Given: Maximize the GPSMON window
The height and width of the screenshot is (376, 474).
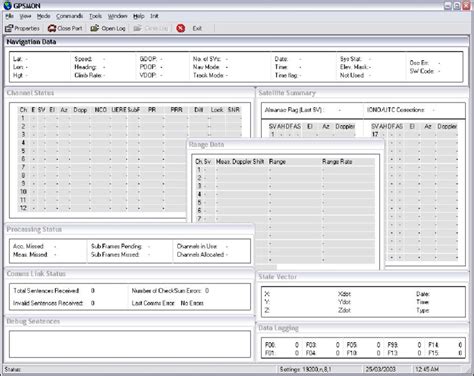Looking at the screenshot, I should [x=457, y=5].
